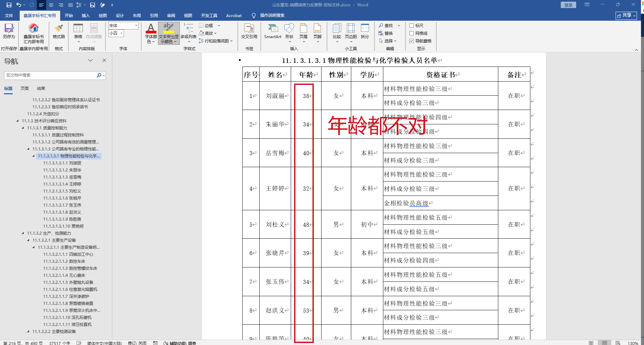
Task: Click 替换 replace in editing group
Action: pos(385,33)
